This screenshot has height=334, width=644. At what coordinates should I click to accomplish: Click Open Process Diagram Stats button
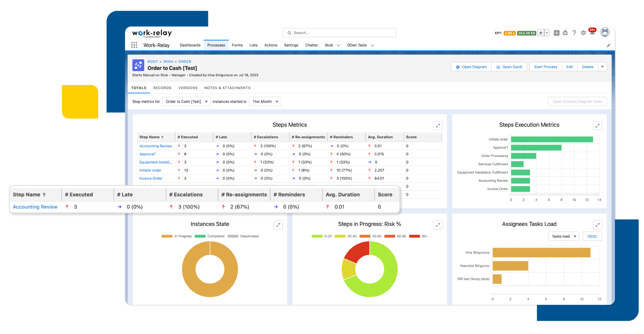pos(577,102)
